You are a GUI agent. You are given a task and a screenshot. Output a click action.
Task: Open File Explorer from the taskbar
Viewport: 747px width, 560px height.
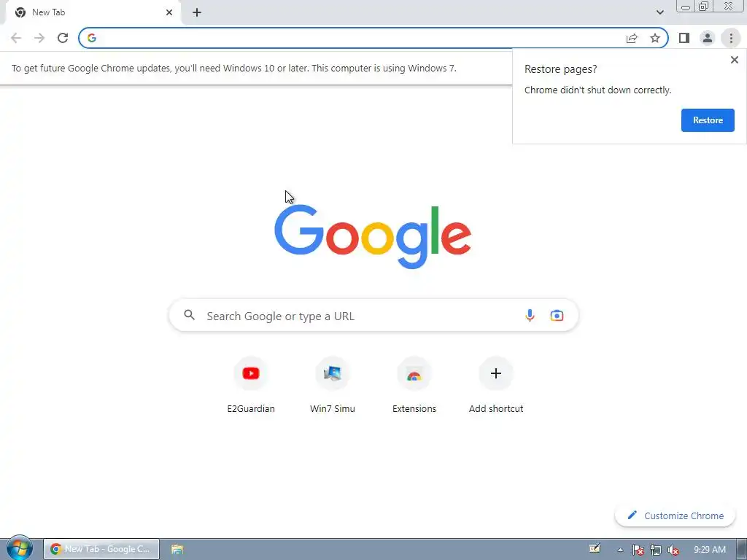point(177,549)
